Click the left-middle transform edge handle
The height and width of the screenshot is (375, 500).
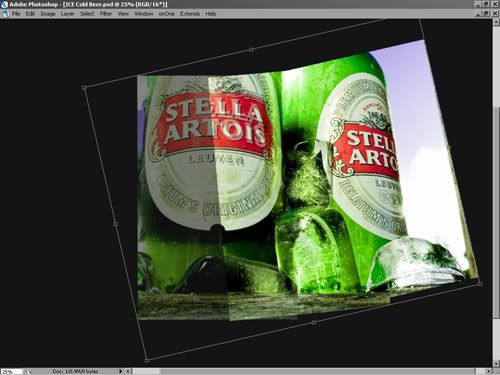point(115,224)
